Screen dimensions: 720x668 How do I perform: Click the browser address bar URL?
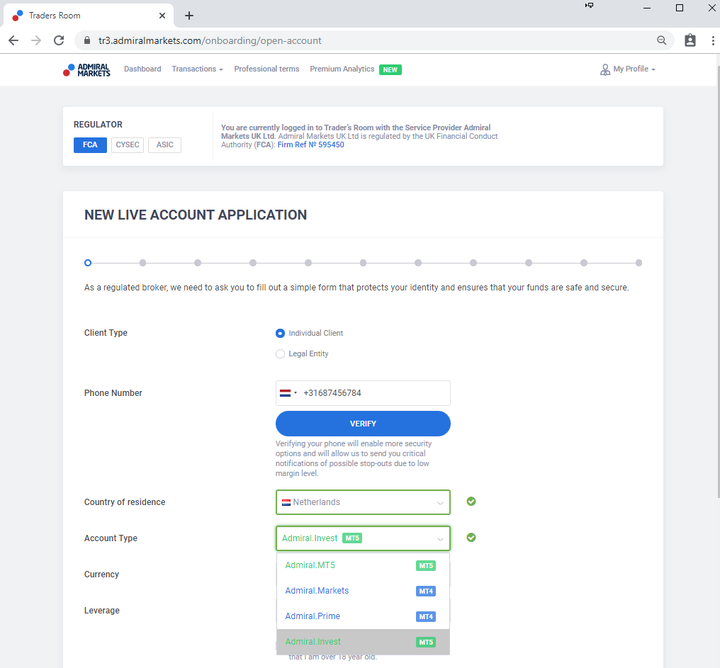(x=210, y=40)
